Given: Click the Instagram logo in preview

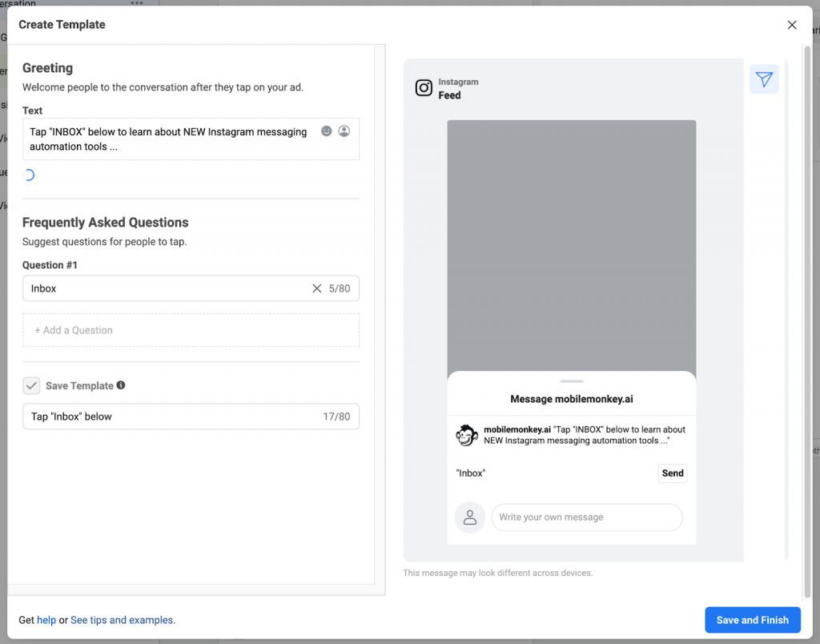Looking at the screenshot, I should click(424, 88).
